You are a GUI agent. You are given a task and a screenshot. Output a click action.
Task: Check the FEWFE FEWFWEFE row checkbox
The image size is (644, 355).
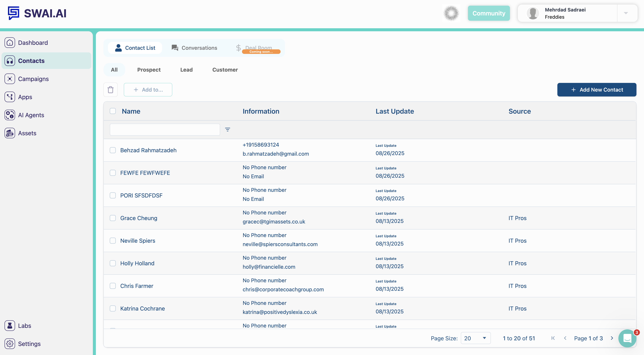[113, 173]
